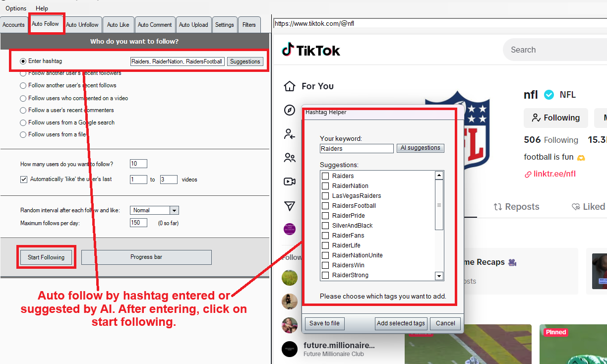Screen dimensions: 607x364
Task: Select Follow another user's recent follows
Action: [23, 85]
